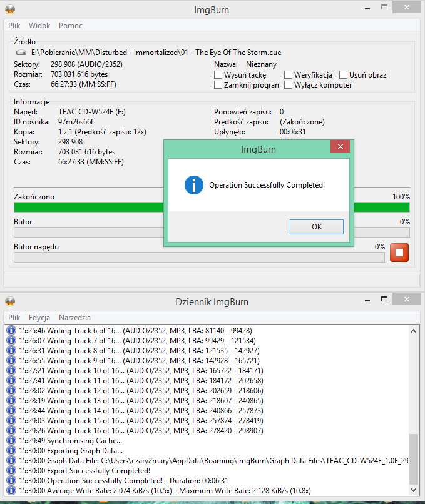425x504 pixels.
Task: Click the '1 z 1 (Prędkość zapisu: 12x)' value
Action: coord(102,132)
